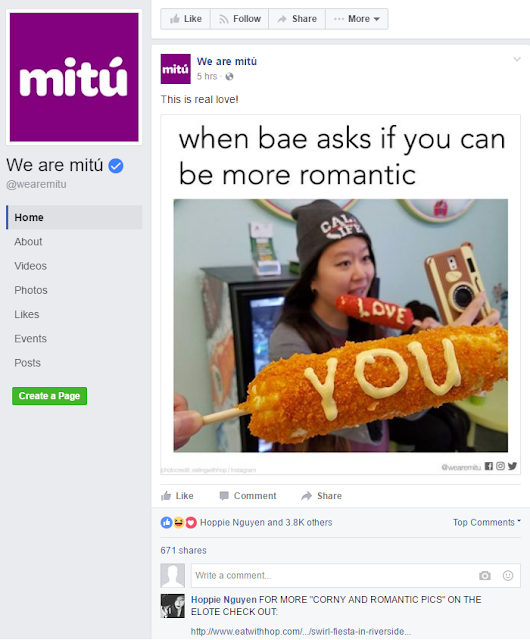Click the camera icon in comment box
The height and width of the screenshot is (640, 530).
(485, 576)
